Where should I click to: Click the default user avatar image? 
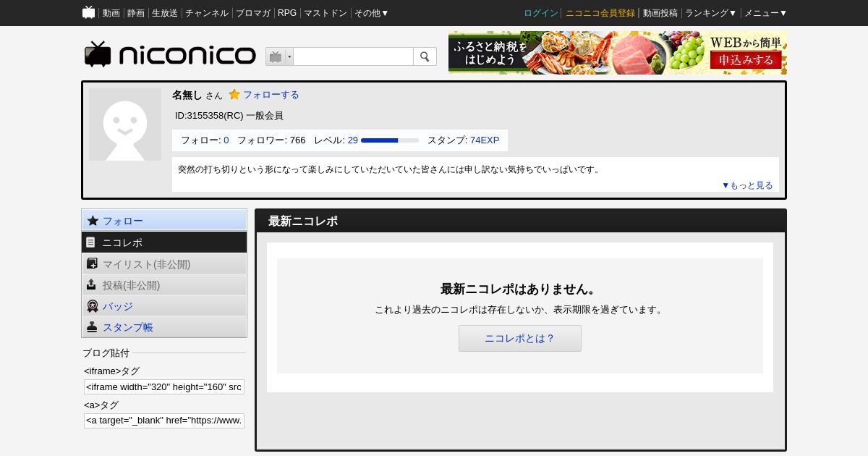click(125, 124)
